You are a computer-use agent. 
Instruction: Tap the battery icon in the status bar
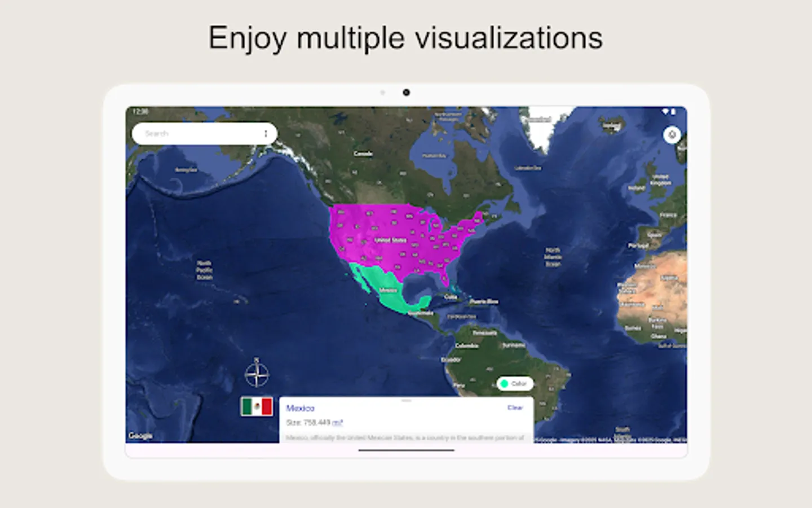coord(673,111)
